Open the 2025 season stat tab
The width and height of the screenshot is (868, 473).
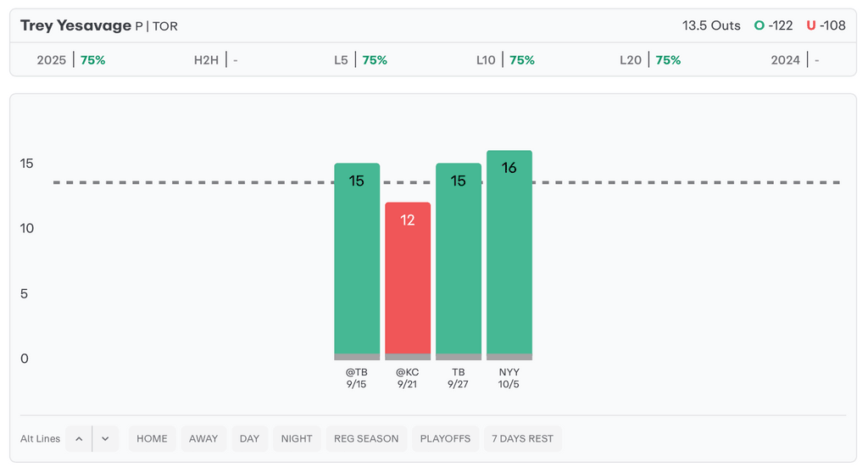click(70, 60)
